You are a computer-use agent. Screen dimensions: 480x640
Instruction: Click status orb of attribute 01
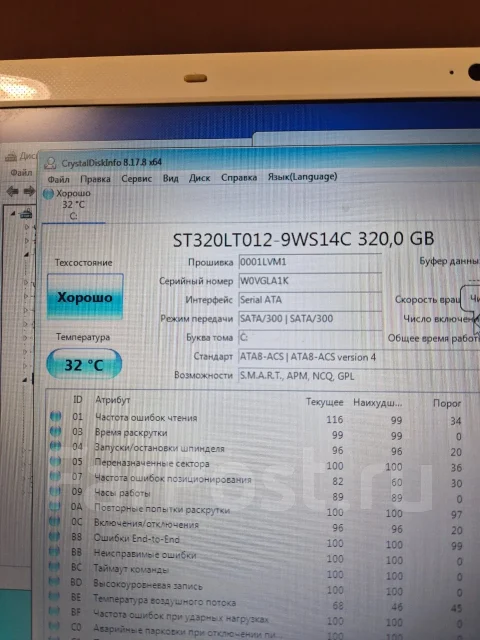(56, 416)
